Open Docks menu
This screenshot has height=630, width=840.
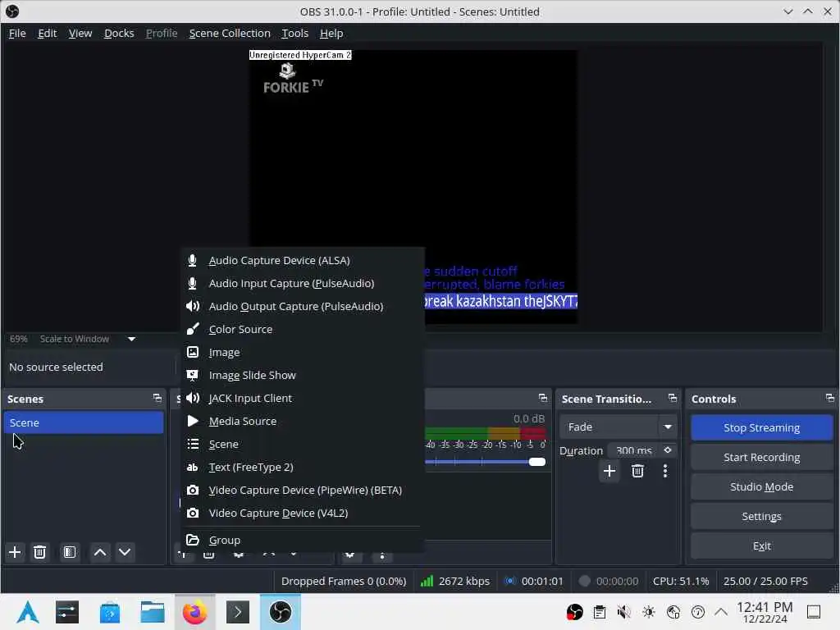(x=119, y=33)
